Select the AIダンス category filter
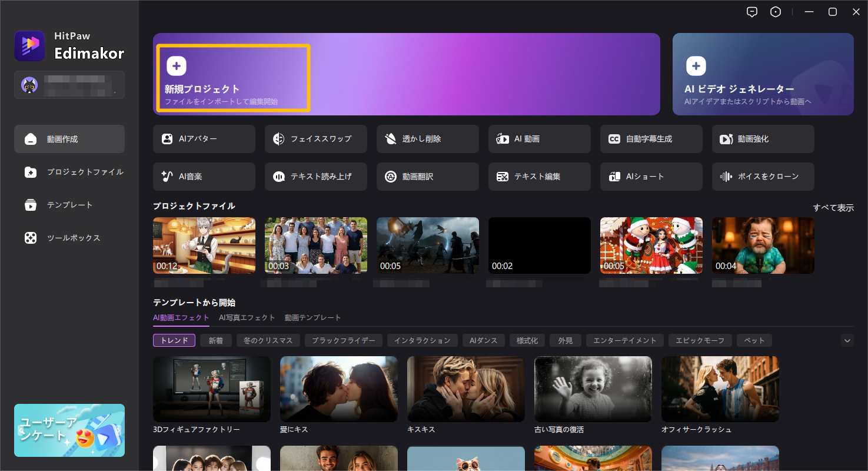This screenshot has height=471, width=868. coord(483,340)
